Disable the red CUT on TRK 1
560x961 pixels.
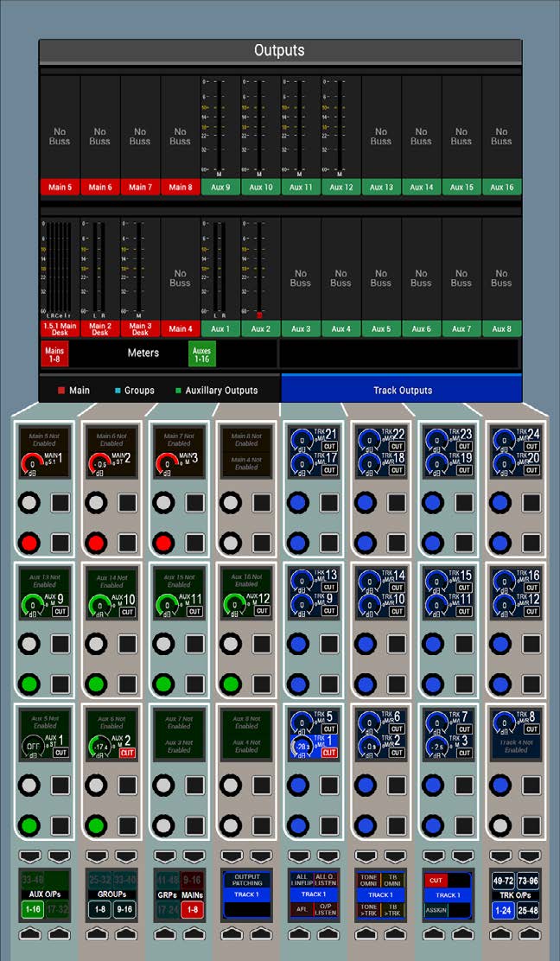point(329,753)
